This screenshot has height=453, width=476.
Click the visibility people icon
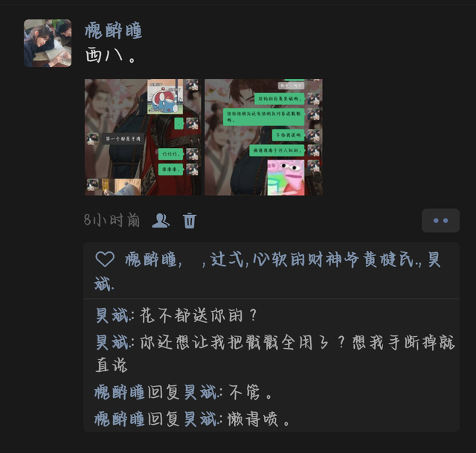161,220
